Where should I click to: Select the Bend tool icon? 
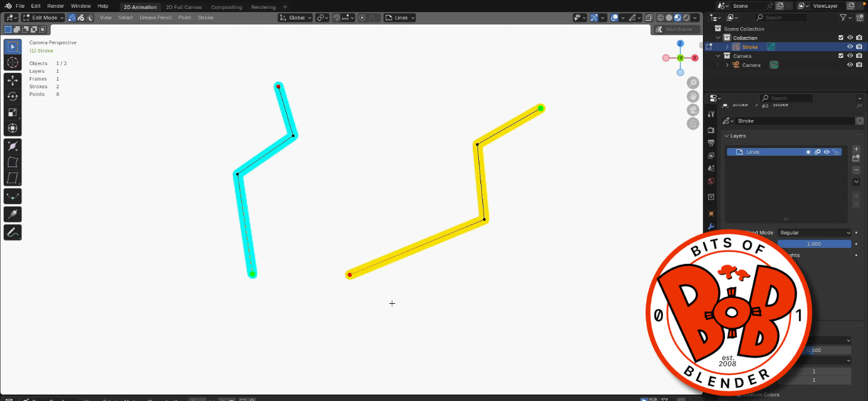coord(13,162)
